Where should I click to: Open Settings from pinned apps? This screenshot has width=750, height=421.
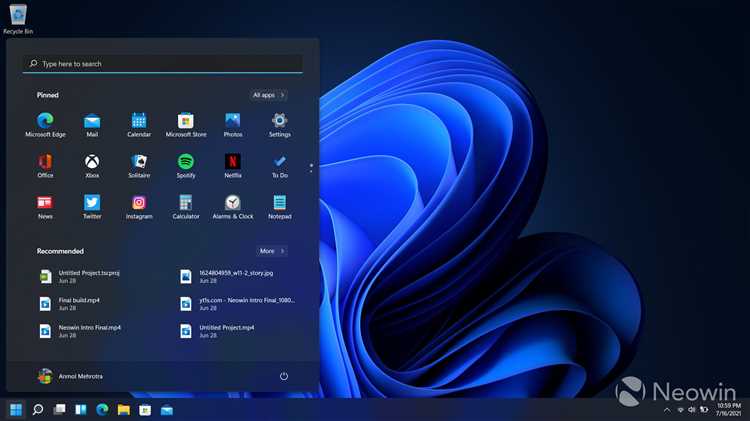(x=279, y=124)
